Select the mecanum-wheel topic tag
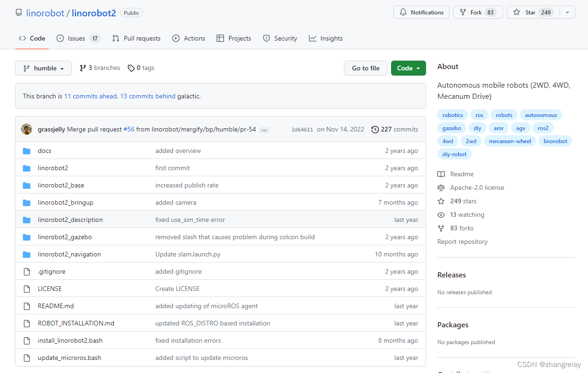 coord(510,141)
